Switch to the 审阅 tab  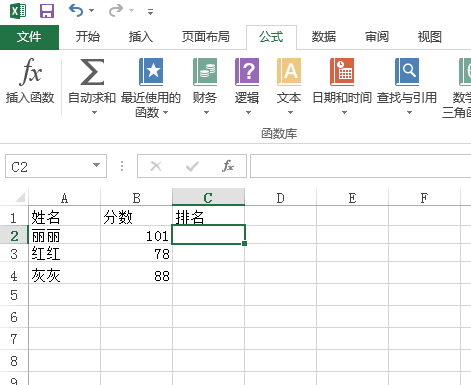pyautogui.click(x=377, y=37)
